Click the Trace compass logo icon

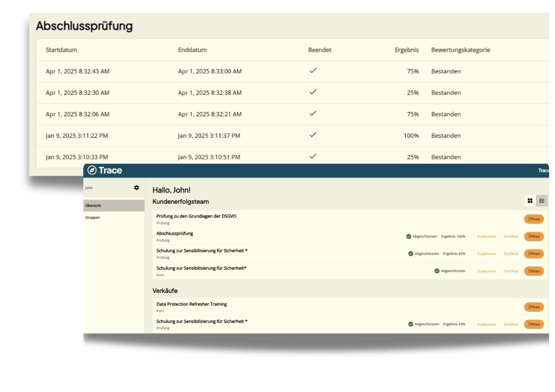[92, 170]
